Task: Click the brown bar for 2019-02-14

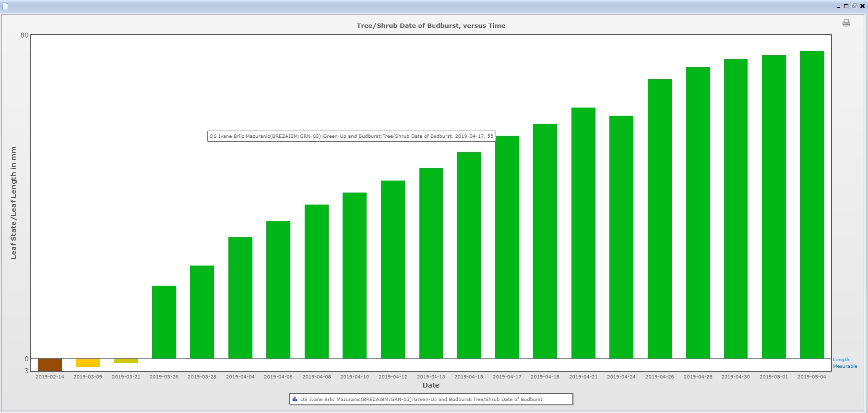Action: click(50, 364)
